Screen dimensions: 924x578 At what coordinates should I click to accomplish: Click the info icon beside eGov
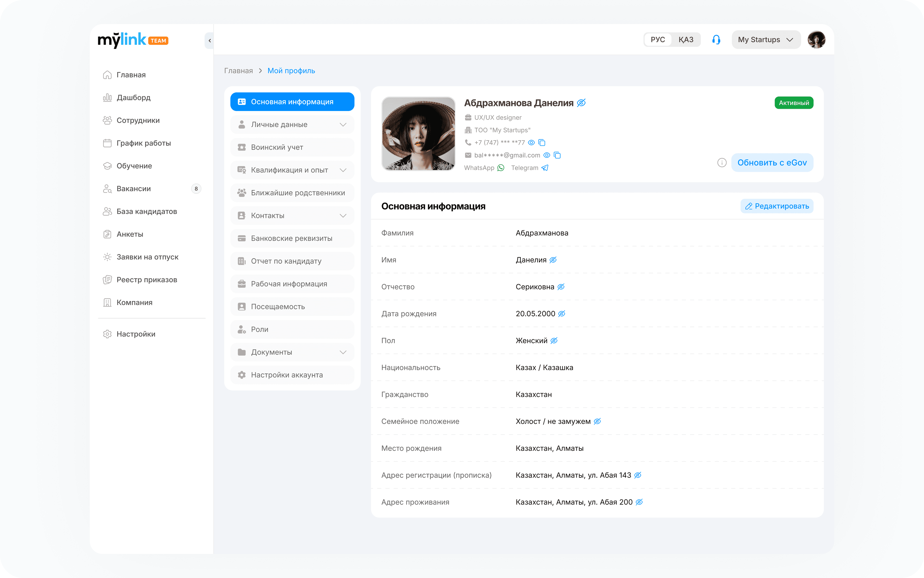point(722,163)
